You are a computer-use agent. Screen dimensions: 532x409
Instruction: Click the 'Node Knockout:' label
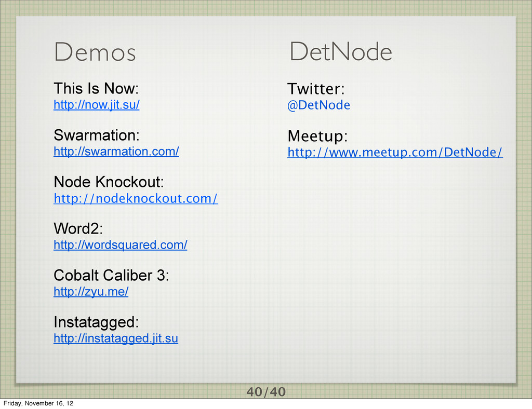point(109,182)
